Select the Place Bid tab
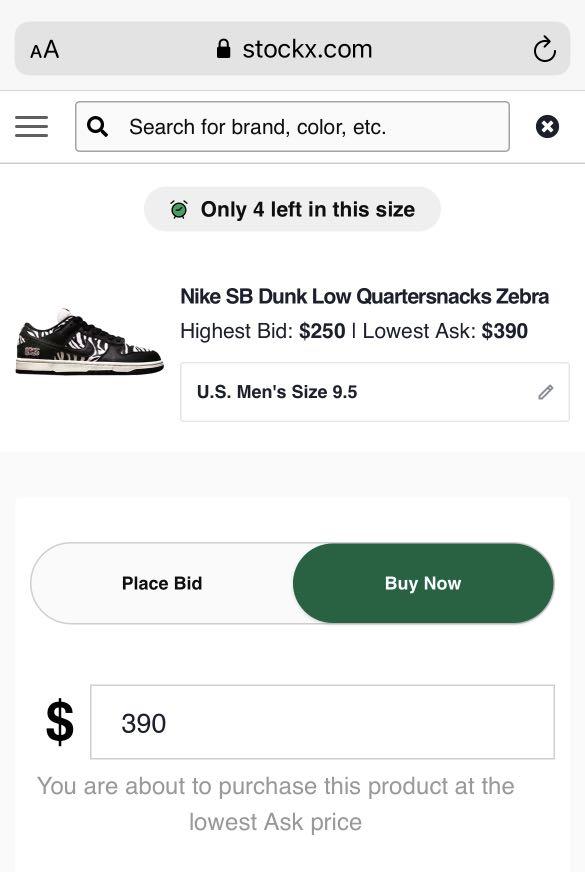This screenshot has width=585, height=872. [161, 583]
